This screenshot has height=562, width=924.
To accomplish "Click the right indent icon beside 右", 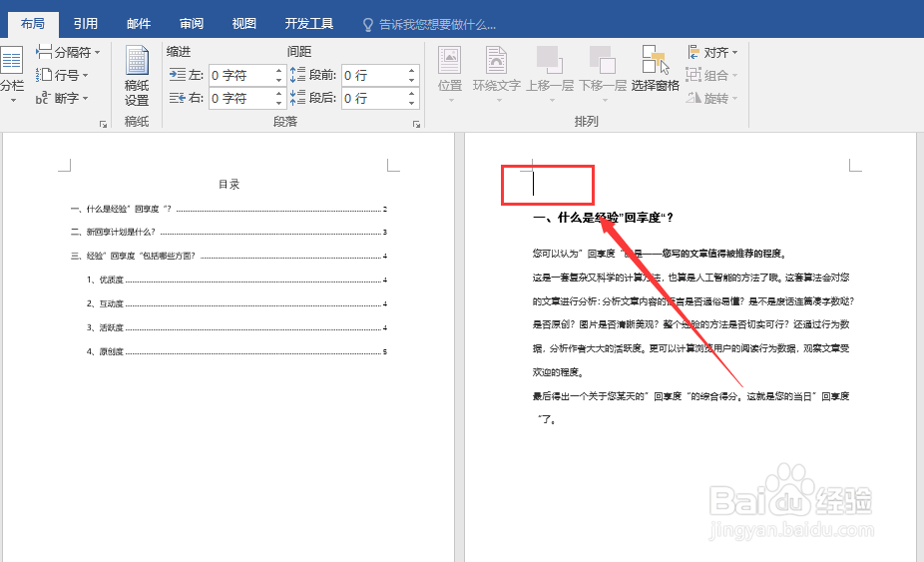I will pyautogui.click(x=178, y=98).
